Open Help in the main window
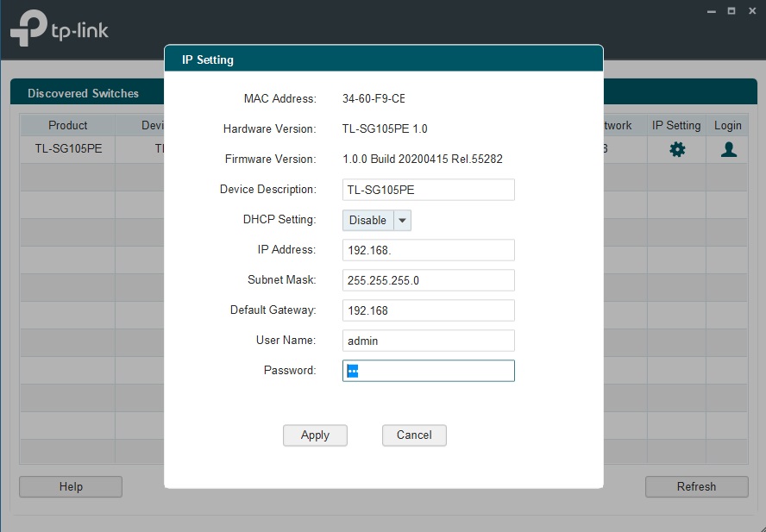Viewport: 766px width, 532px height. pos(71,486)
